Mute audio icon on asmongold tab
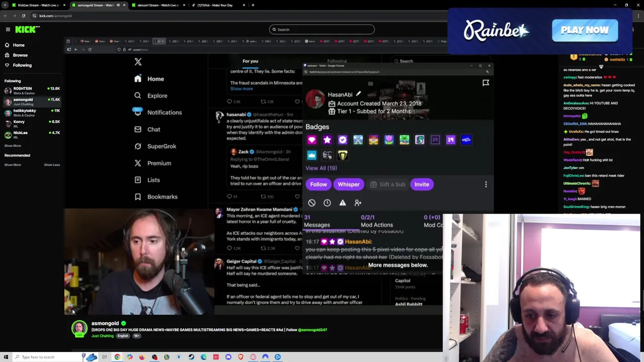Screen dimensions: 644x362 pyautogui.click(x=118, y=5)
